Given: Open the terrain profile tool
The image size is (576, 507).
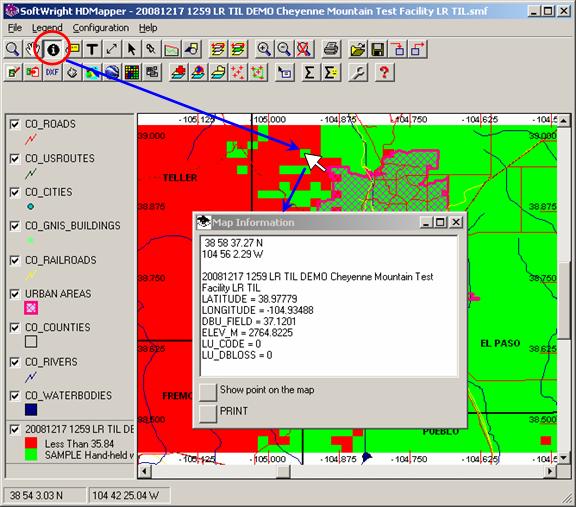Looking at the screenshot, I should click(172, 49).
